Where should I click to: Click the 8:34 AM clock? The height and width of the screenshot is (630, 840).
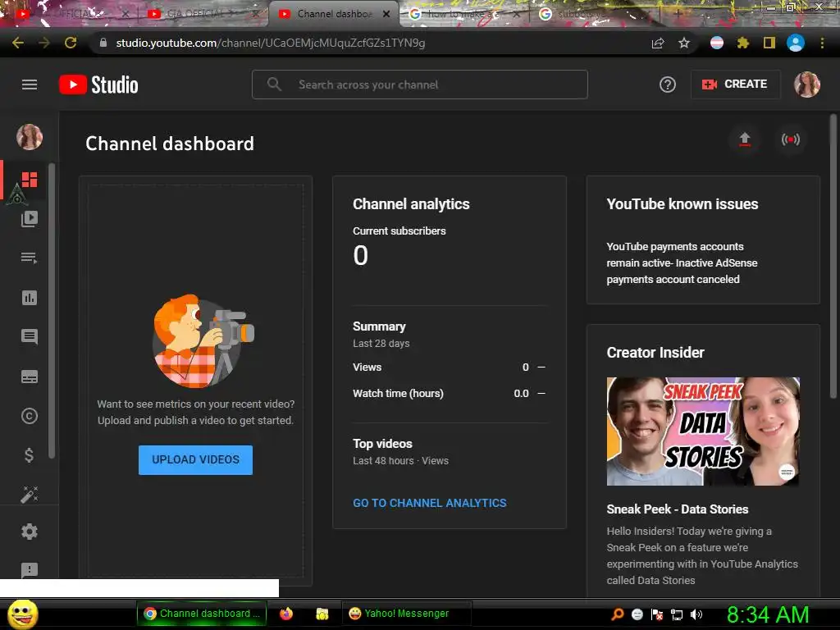(768, 614)
